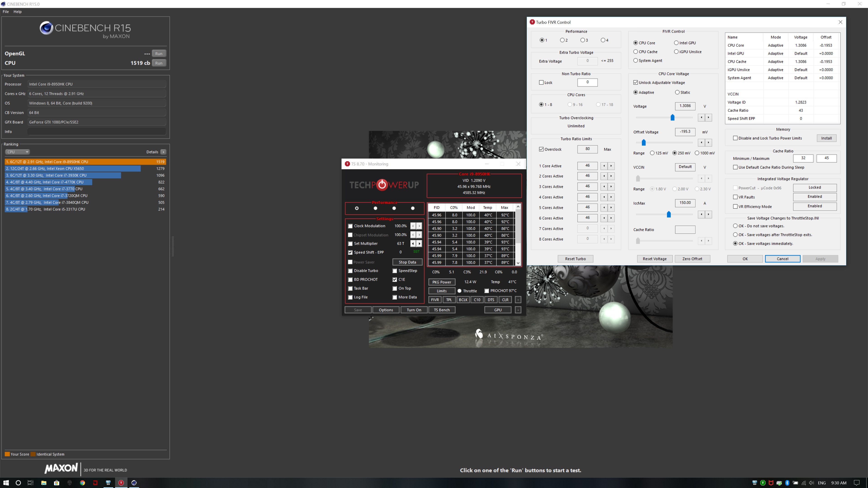
Task: Adjust the IccMax slider
Action: (x=669, y=214)
